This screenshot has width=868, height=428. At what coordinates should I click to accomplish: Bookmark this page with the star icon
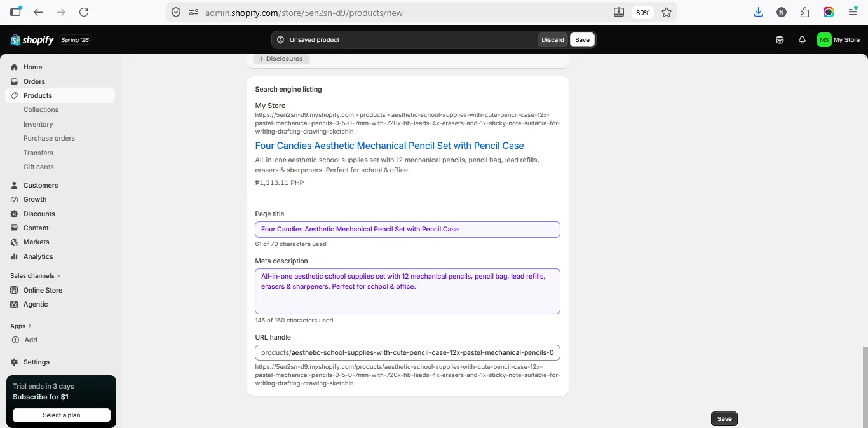point(667,12)
